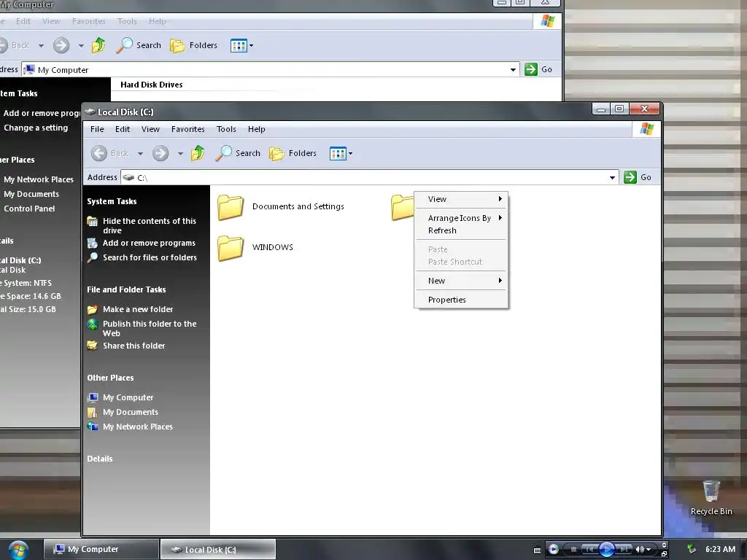Open Tools menu in Local Disk window

coord(226,129)
